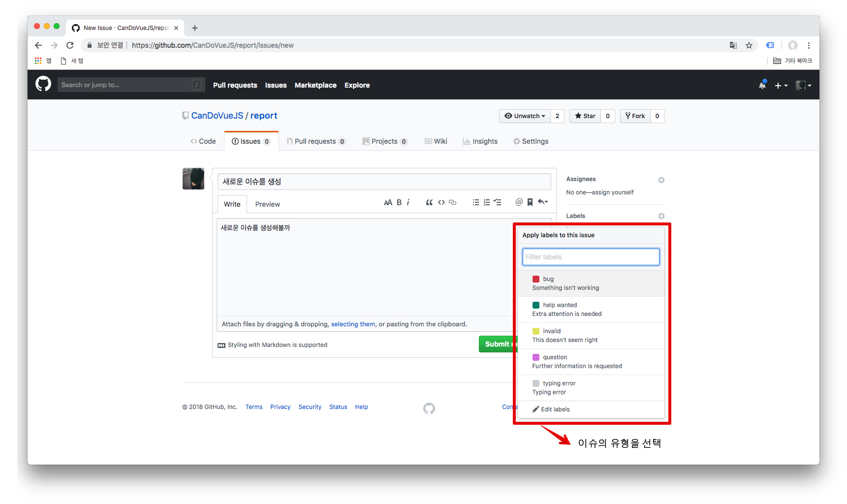
Task: Apply italic formatting in editor toolbar
Action: click(x=408, y=202)
